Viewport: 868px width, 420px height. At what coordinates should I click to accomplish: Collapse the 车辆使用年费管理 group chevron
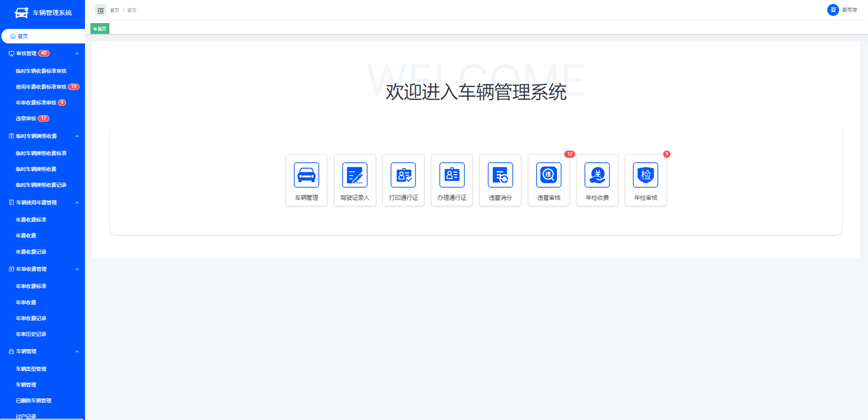(x=77, y=203)
